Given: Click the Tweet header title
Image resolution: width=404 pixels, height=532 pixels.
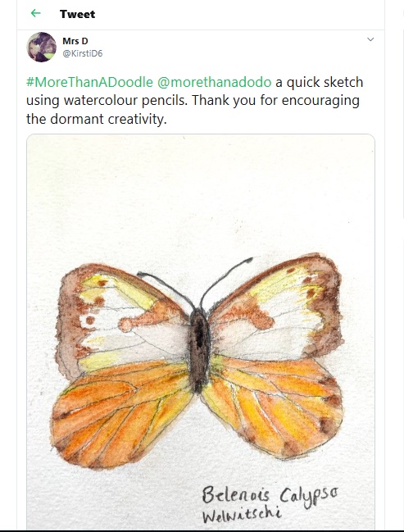Looking at the screenshot, I should click(x=77, y=14).
